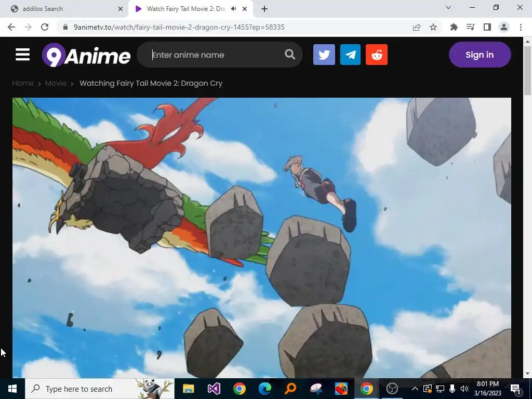The height and width of the screenshot is (399, 532).
Task: Go to Home breadcrumb link
Action: (x=23, y=83)
